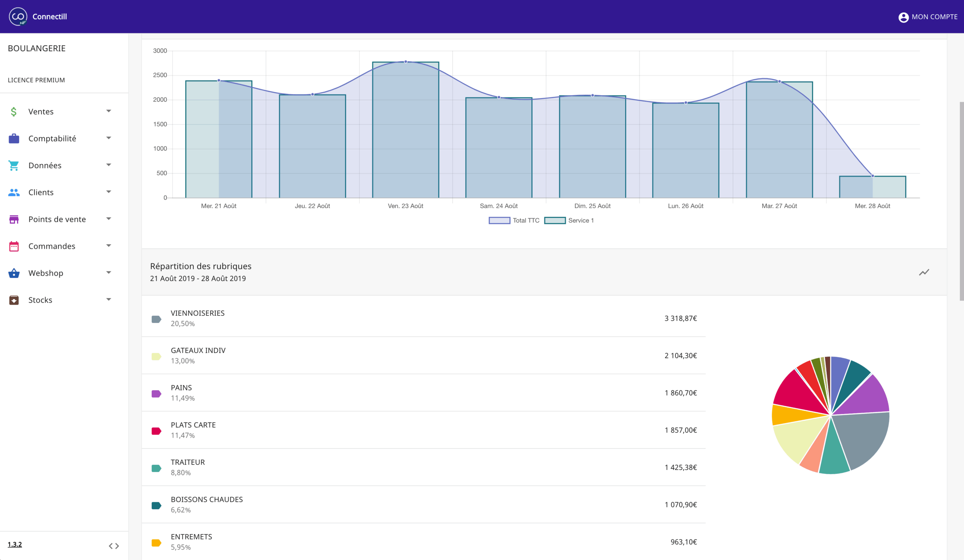Expand the Stocks dropdown arrow
The image size is (964, 560).
click(x=109, y=300)
